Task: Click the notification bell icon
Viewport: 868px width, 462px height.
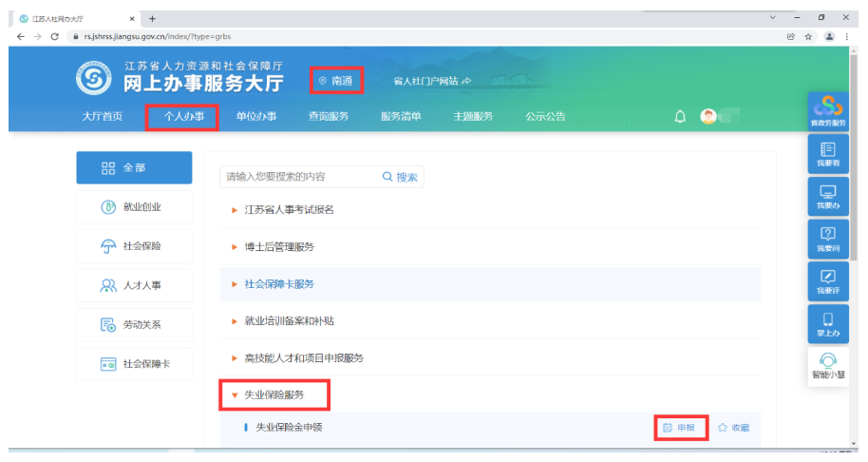Action: [x=680, y=116]
